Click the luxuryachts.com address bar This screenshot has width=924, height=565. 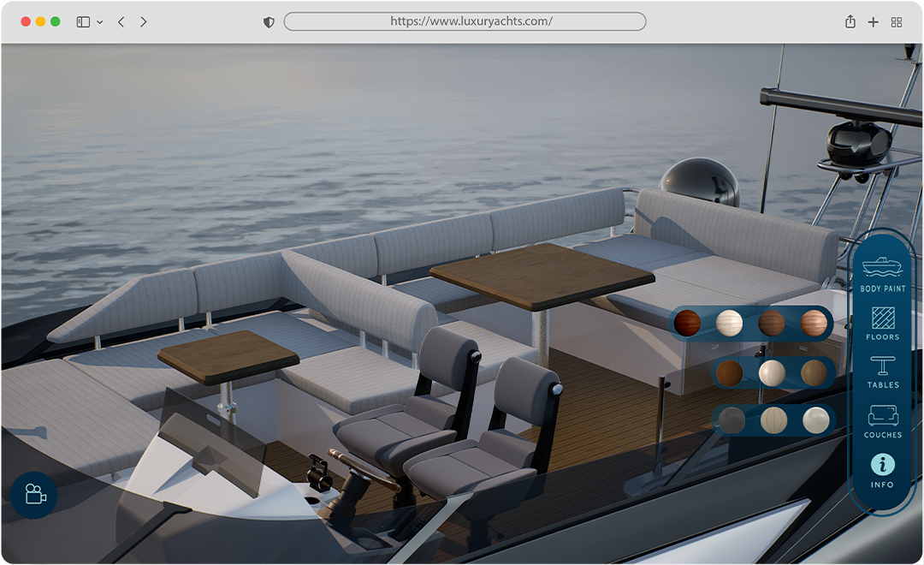coord(465,21)
